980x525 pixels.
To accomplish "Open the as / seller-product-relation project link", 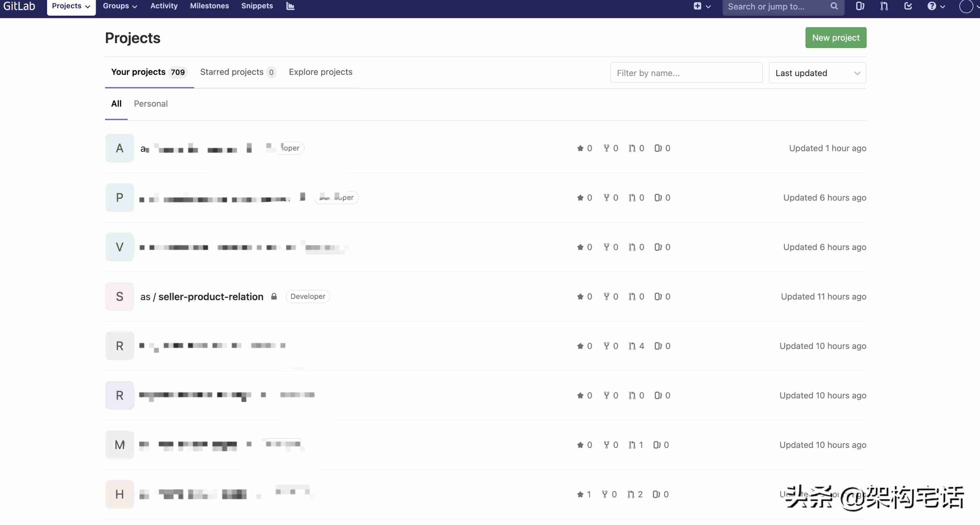I will (202, 297).
